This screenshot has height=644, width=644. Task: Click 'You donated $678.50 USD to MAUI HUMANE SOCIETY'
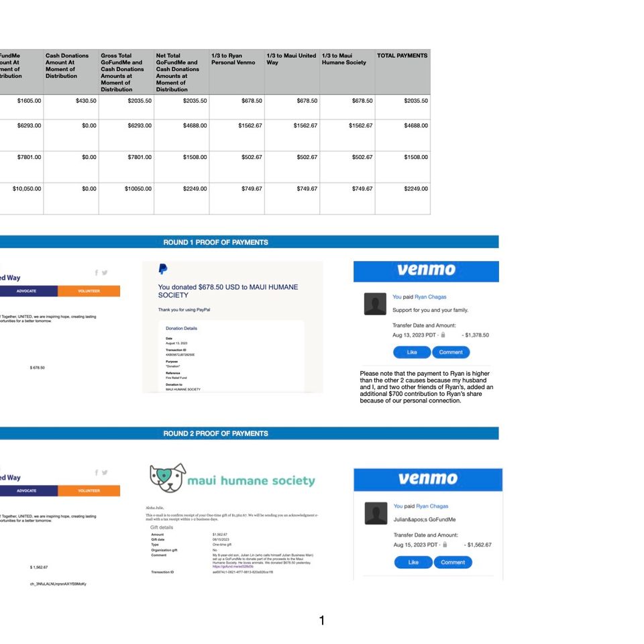(x=228, y=290)
